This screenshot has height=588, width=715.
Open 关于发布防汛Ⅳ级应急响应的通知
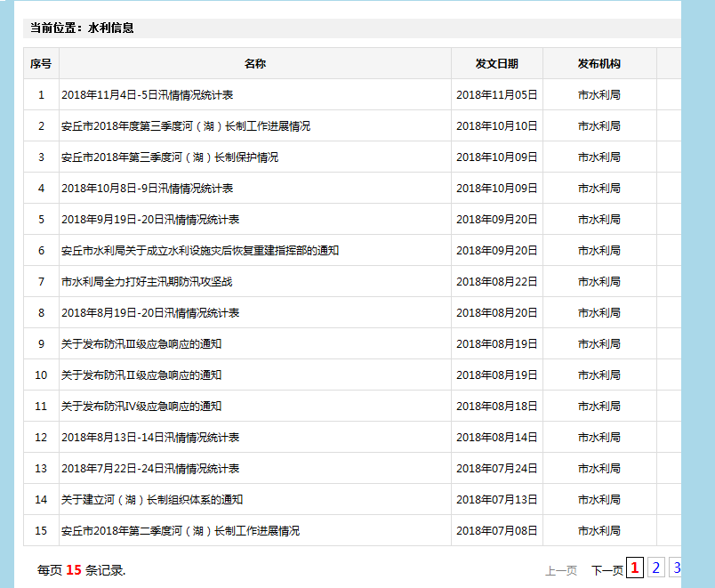pos(141,406)
